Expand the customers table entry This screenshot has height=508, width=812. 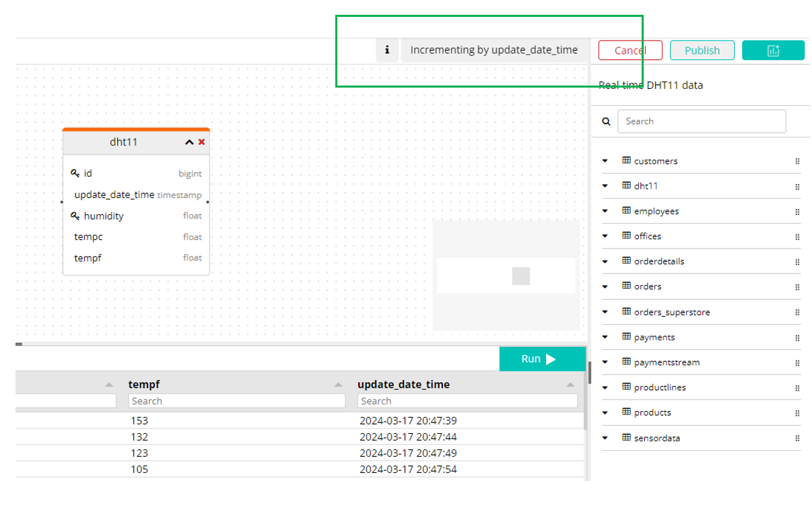click(605, 161)
